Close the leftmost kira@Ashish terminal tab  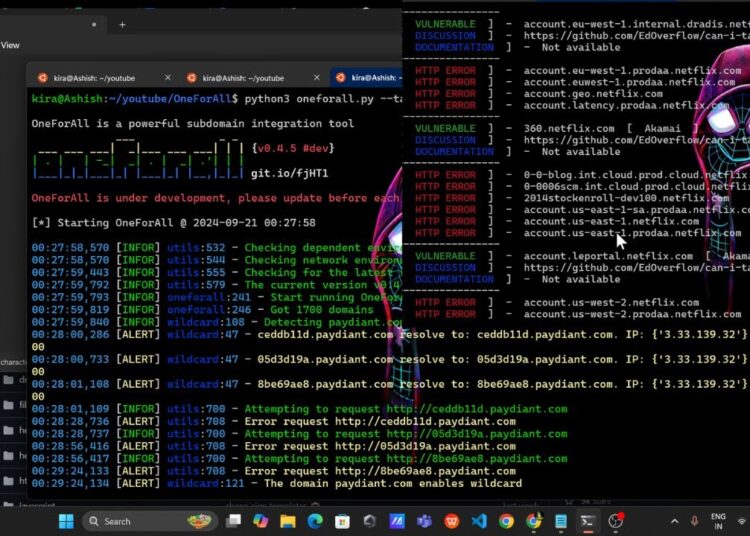(167, 77)
